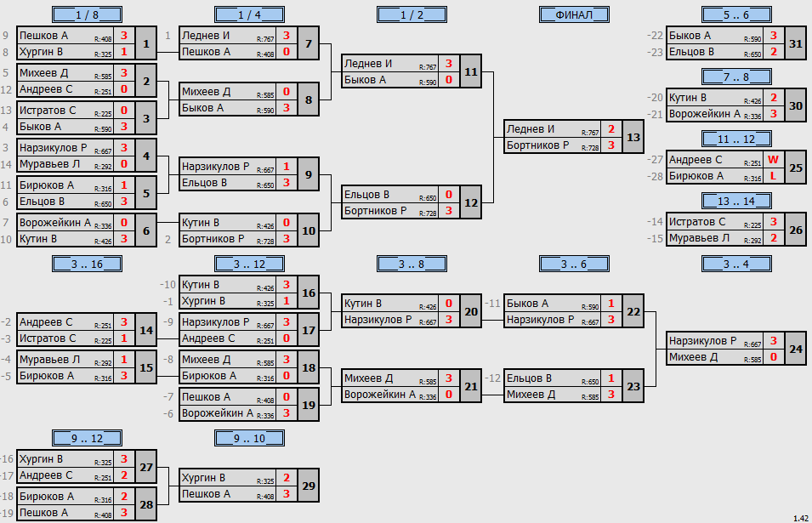Click Быков А in match 31
Image resolution: width=812 pixels, height=523 pixels.
click(x=690, y=35)
